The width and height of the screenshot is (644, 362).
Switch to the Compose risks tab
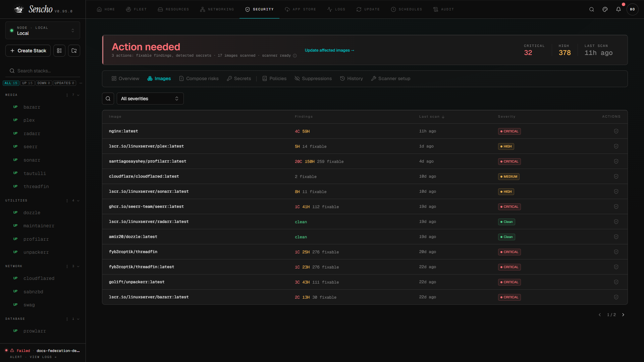pos(199,78)
